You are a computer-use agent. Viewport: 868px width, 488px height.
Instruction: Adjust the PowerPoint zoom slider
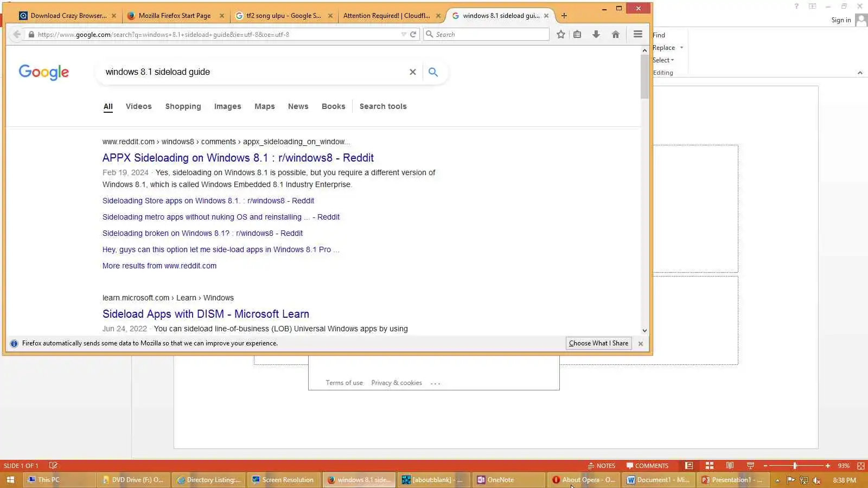tap(795, 466)
